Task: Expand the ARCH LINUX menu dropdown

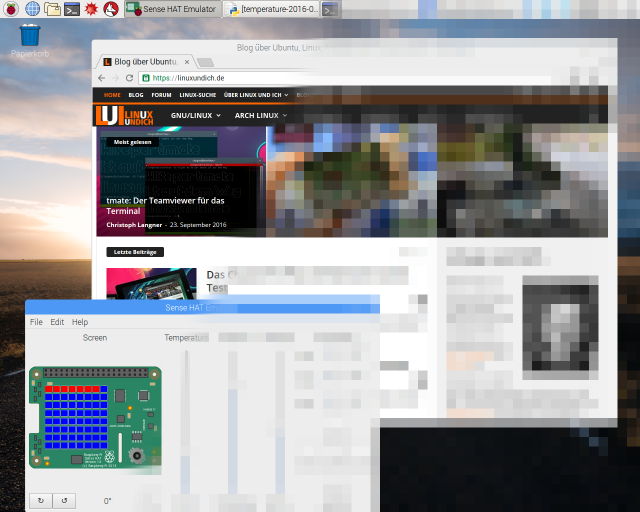Action: coord(260,116)
